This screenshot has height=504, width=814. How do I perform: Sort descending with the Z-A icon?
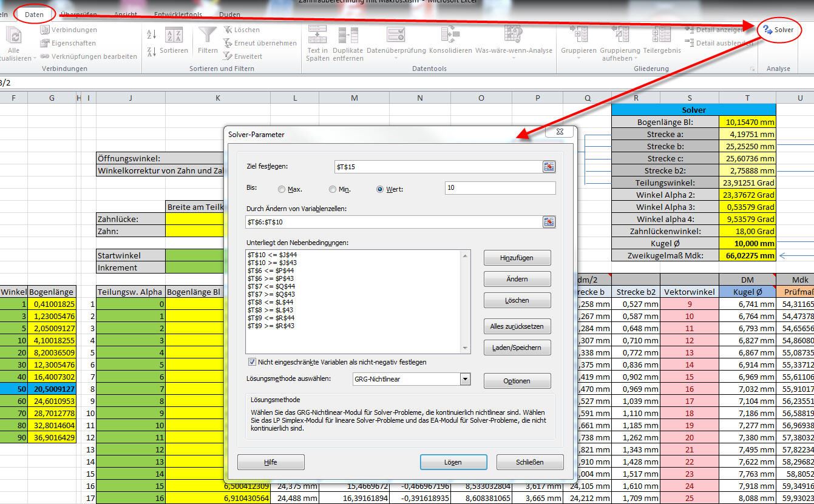[152, 51]
